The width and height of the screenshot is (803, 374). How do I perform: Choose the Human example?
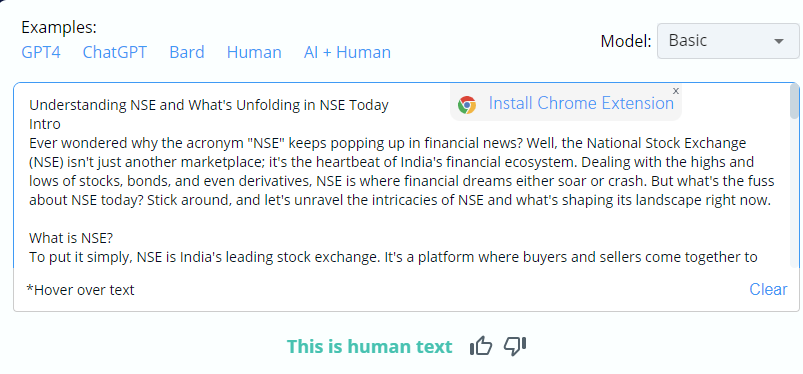coord(254,52)
